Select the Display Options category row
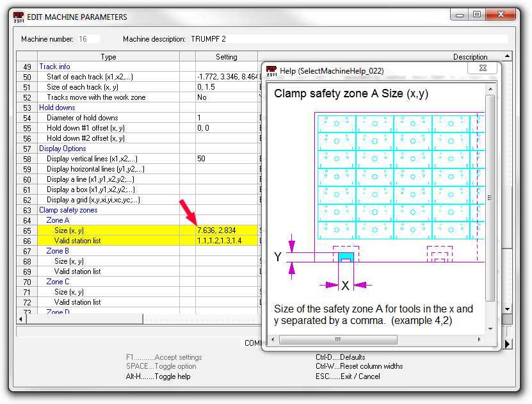 click(x=63, y=149)
